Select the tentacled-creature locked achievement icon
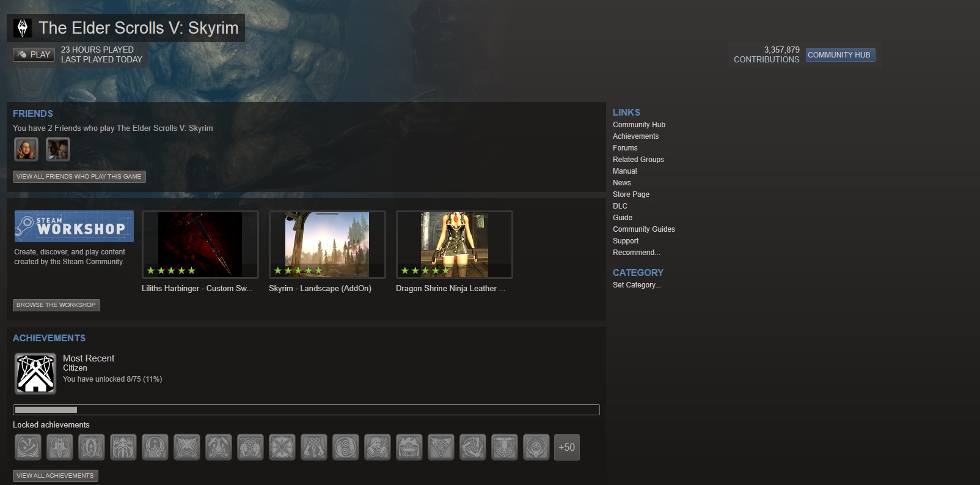The height and width of the screenshot is (485, 980). pyautogui.click(x=123, y=447)
